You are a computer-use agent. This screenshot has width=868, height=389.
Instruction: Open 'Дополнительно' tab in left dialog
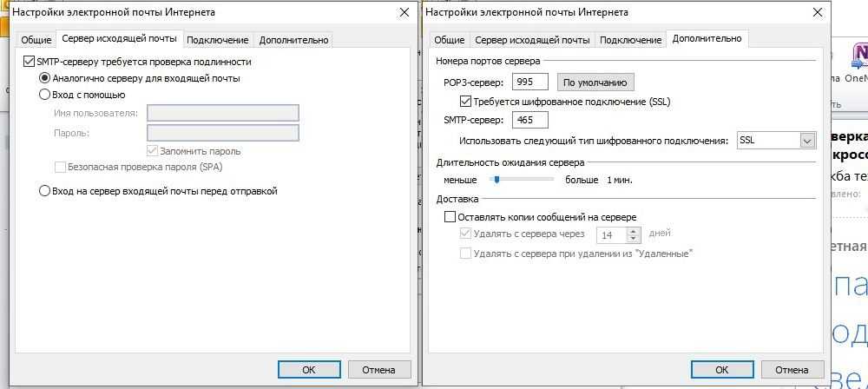[293, 40]
